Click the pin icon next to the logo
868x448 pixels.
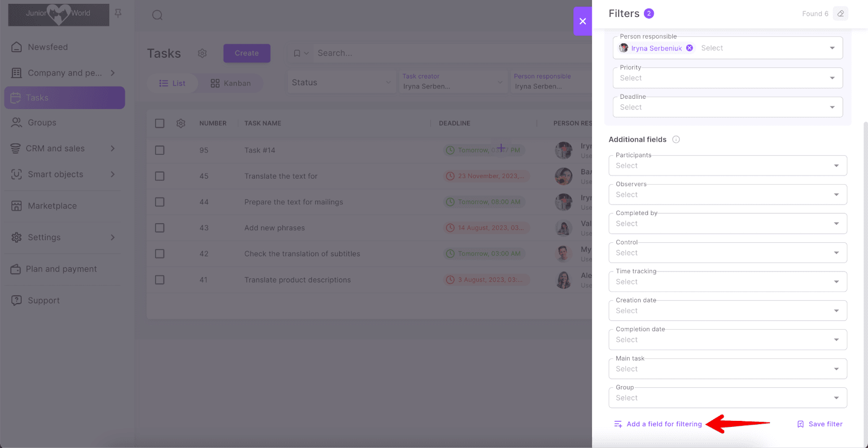[x=118, y=13]
